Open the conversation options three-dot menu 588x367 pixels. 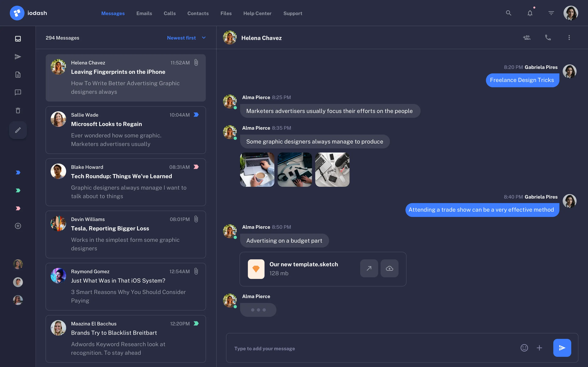coord(569,37)
